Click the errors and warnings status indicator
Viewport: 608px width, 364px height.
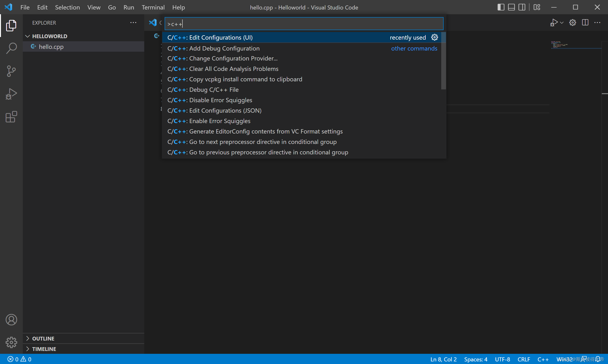pyautogui.click(x=20, y=359)
